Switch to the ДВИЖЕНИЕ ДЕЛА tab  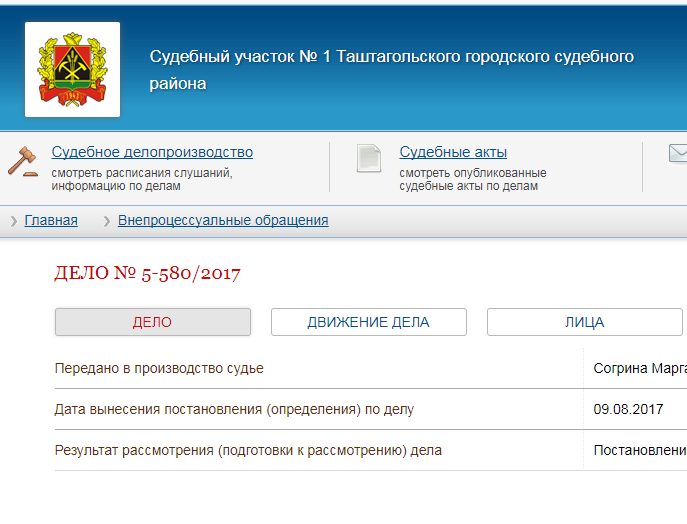click(368, 322)
